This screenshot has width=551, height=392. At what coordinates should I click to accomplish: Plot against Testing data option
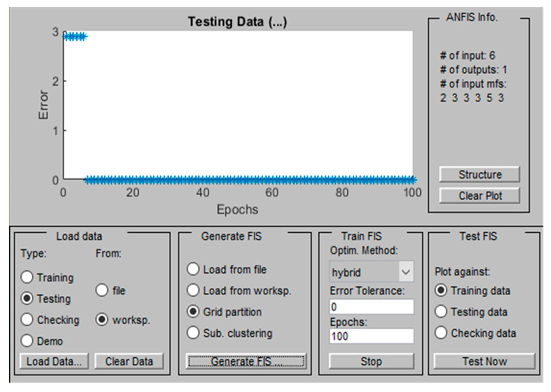click(x=441, y=312)
